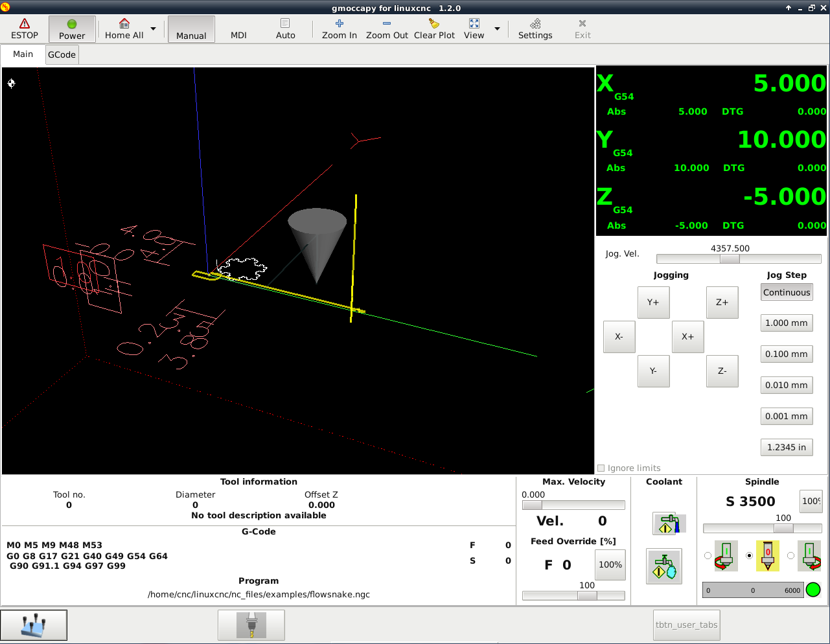Select the Main tab

[x=23, y=54]
